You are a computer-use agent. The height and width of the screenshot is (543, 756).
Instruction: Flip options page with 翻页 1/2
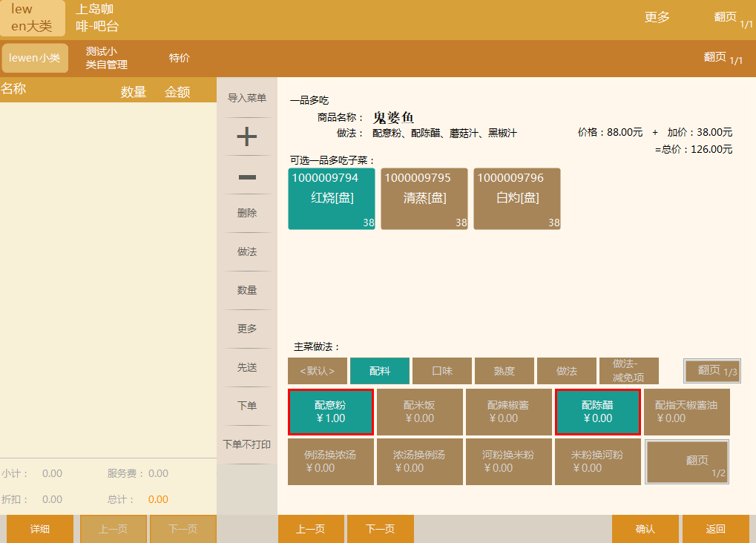pos(687,461)
